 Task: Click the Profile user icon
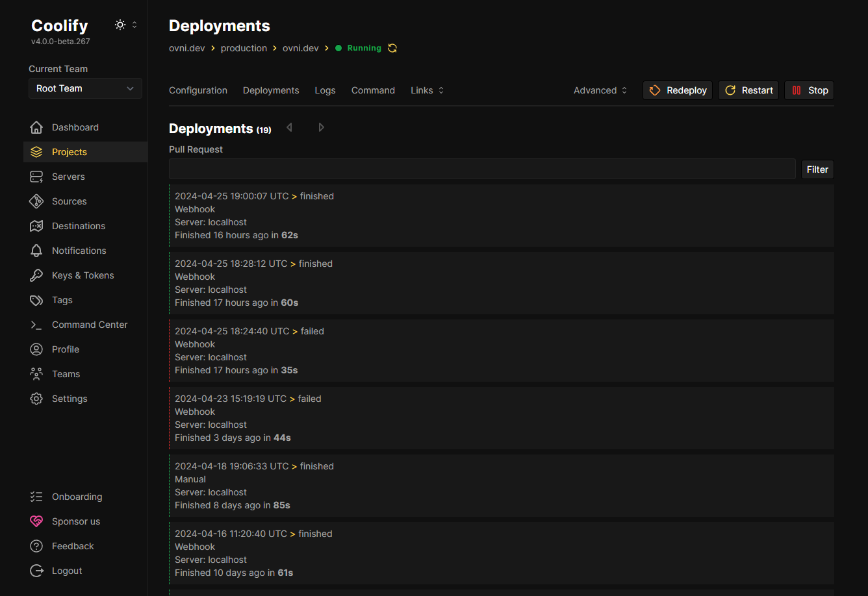pyautogui.click(x=36, y=349)
